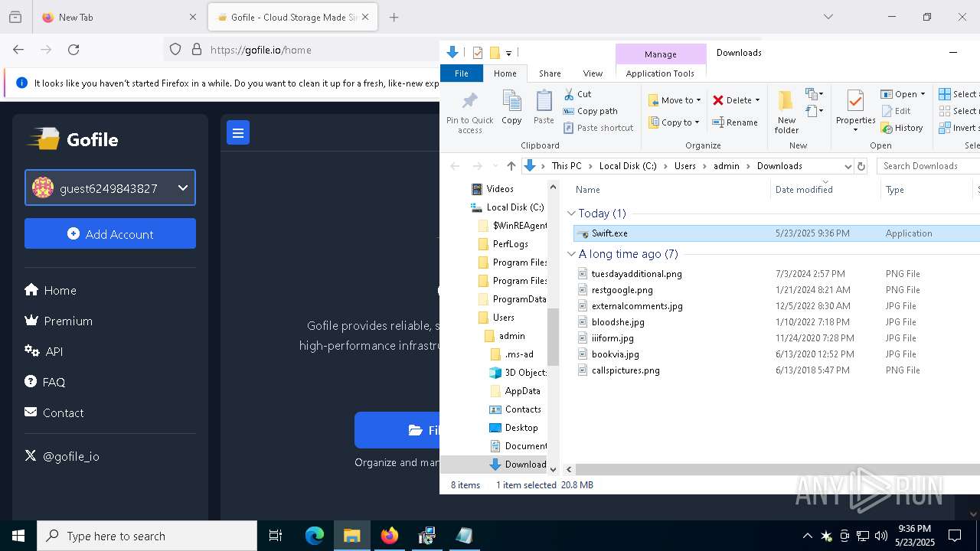The width and height of the screenshot is (980, 551).
Task: Open the Move to dropdown
Action: point(675,100)
